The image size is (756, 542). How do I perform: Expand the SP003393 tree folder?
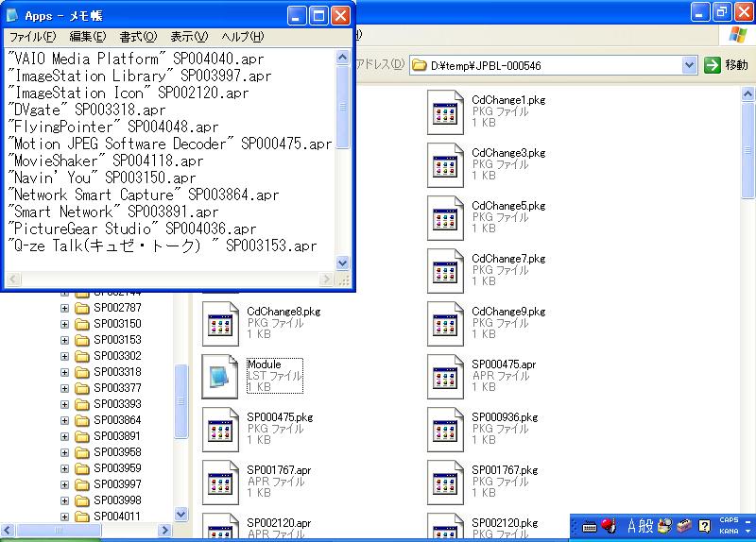[64, 405]
